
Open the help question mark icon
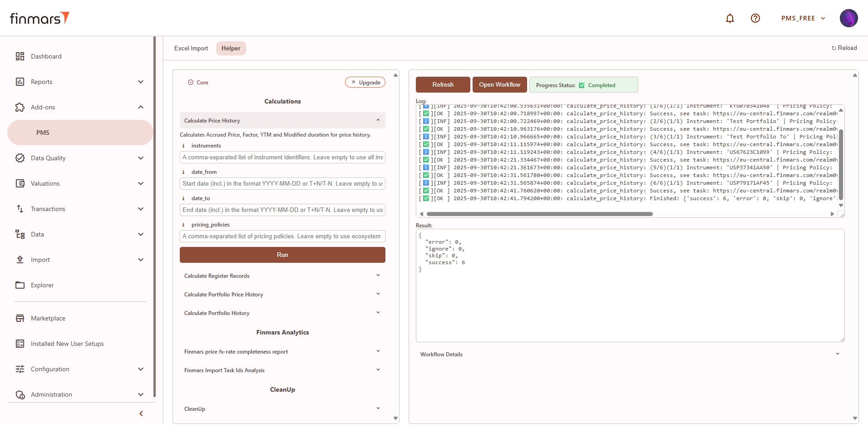pyautogui.click(x=755, y=18)
